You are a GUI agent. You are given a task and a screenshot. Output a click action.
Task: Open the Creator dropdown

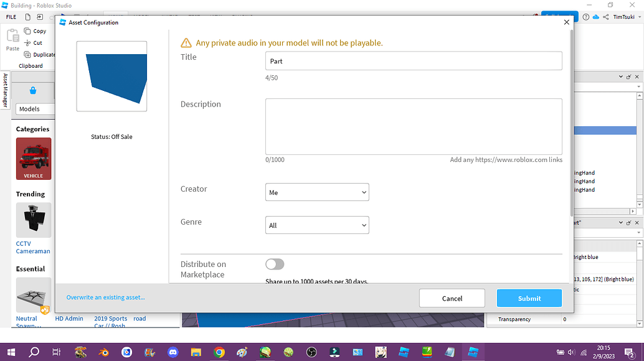tap(317, 192)
